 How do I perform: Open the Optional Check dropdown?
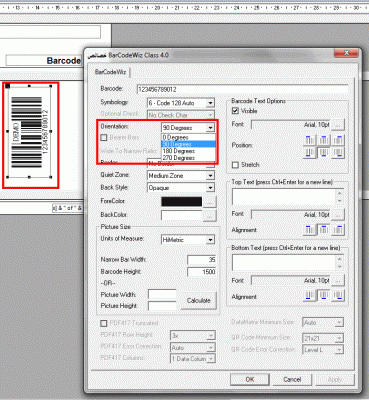(210, 115)
